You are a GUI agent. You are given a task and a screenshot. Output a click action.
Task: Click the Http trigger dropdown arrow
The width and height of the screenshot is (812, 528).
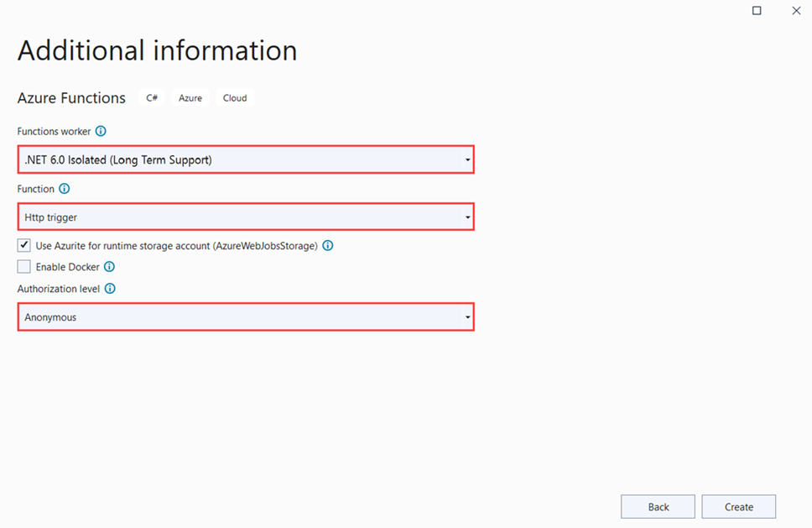tap(467, 216)
